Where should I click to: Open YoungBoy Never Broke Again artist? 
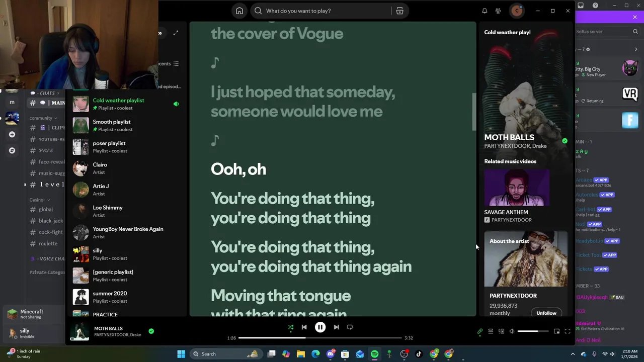point(126,233)
